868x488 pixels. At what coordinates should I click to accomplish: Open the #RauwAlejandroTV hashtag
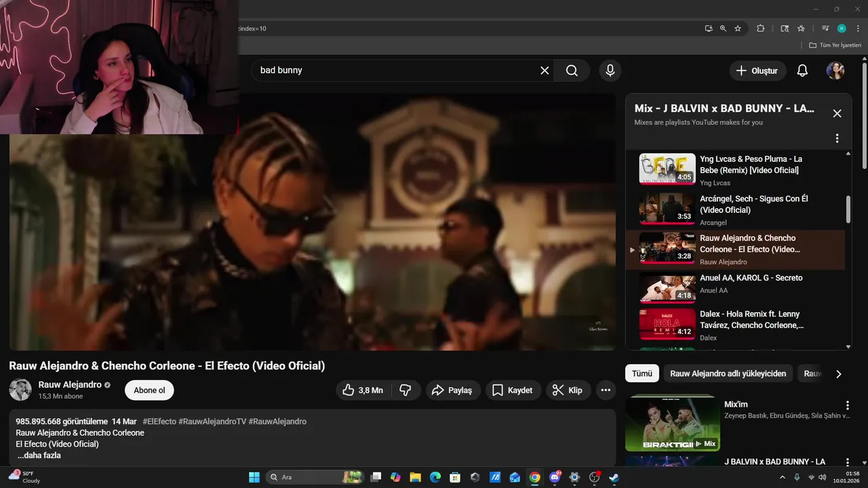click(212, 421)
